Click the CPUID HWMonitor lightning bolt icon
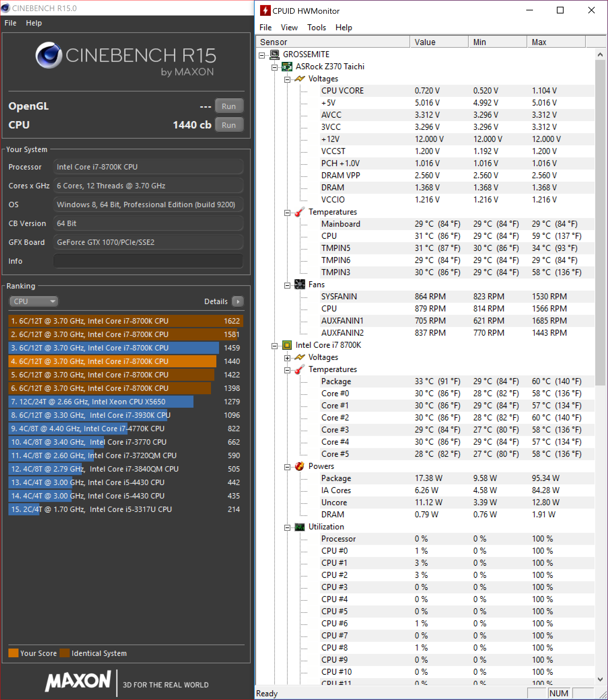 pos(265,10)
